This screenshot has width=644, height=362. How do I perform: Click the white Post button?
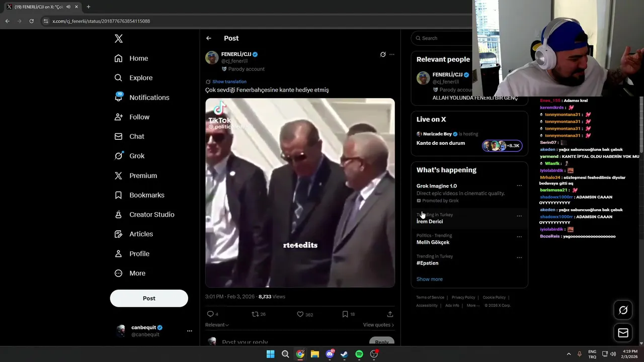pyautogui.click(x=149, y=298)
